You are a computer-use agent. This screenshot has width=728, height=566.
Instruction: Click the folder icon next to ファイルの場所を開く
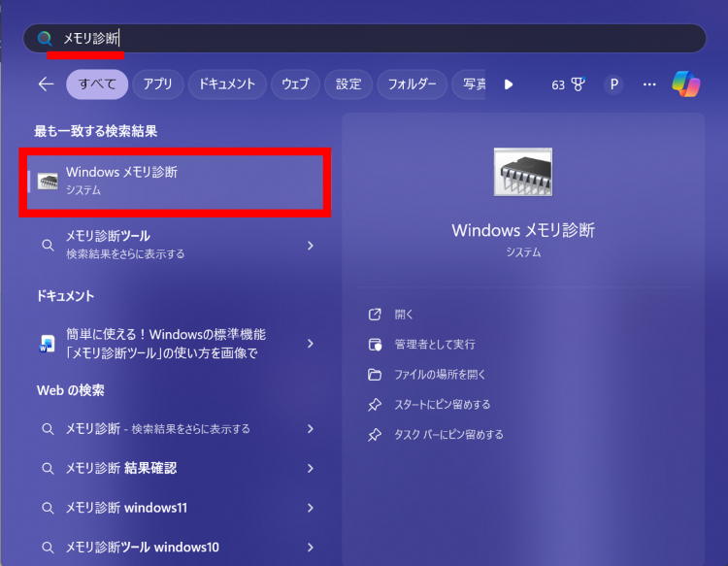(x=375, y=374)
